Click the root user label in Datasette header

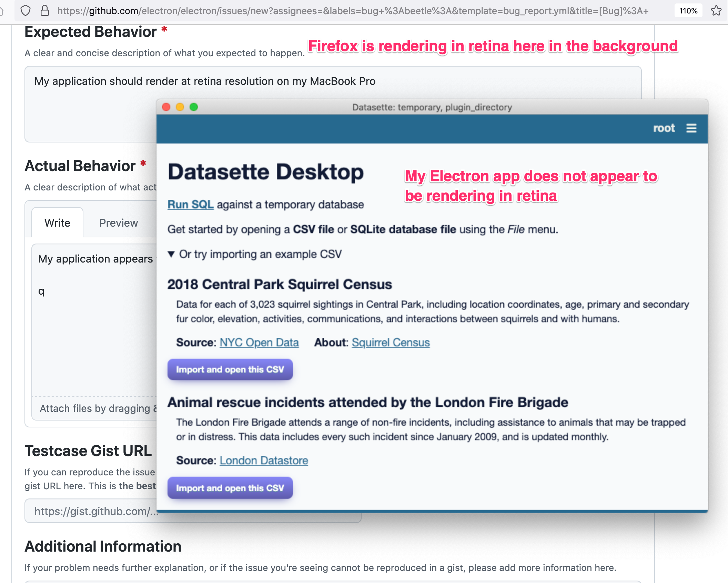tap(664, 128)
